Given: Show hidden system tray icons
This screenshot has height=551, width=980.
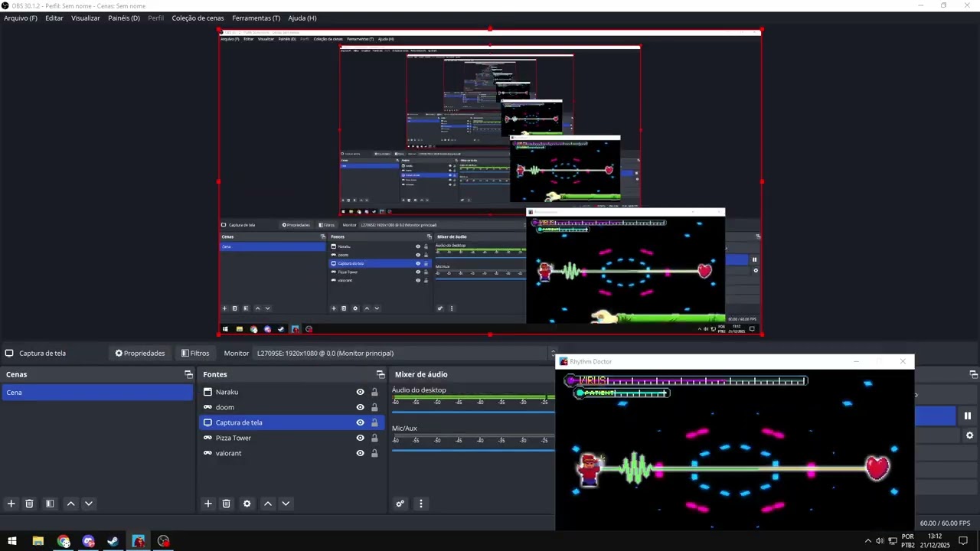Looking at the screenshot, I should 867,541.
